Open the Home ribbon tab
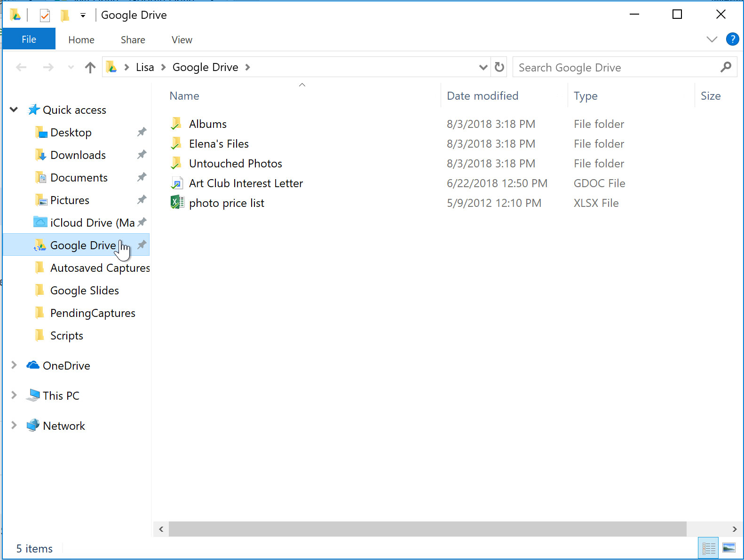This screenshot has height=560, width=744. (x=81, y=39)
